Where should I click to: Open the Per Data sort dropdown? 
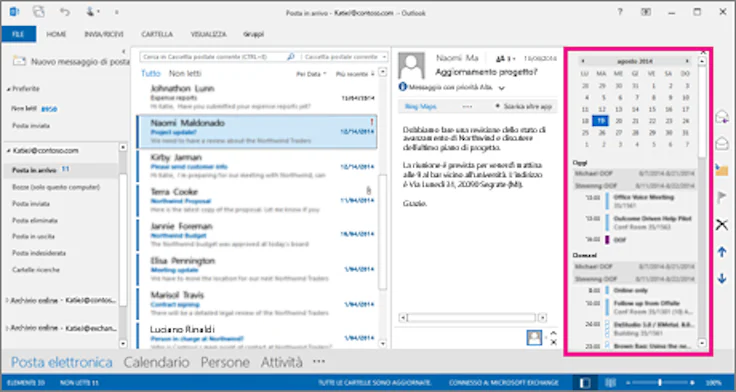(311, 74)
